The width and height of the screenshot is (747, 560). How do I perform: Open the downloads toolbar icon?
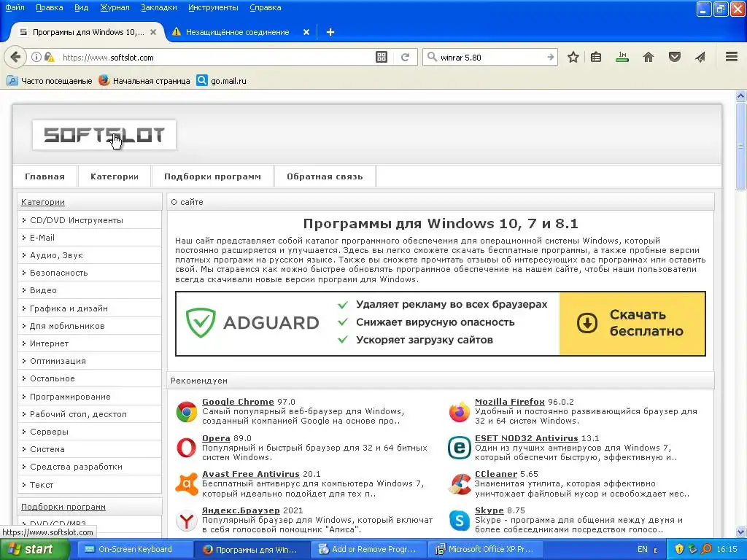[x=622, y=57]
